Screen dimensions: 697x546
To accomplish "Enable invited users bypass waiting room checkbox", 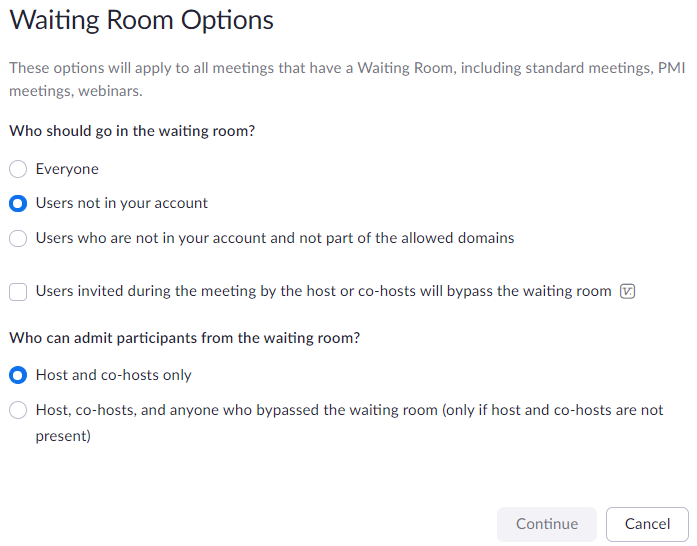I will pyautogui.click(x=18, y=292).
